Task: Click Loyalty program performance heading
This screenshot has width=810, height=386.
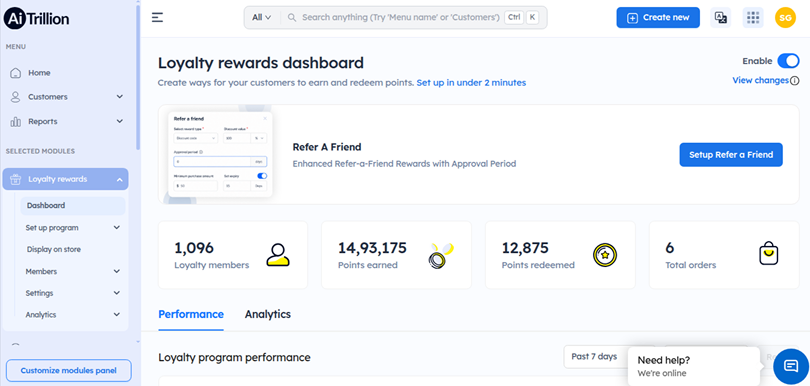Action: coord(234,357)
